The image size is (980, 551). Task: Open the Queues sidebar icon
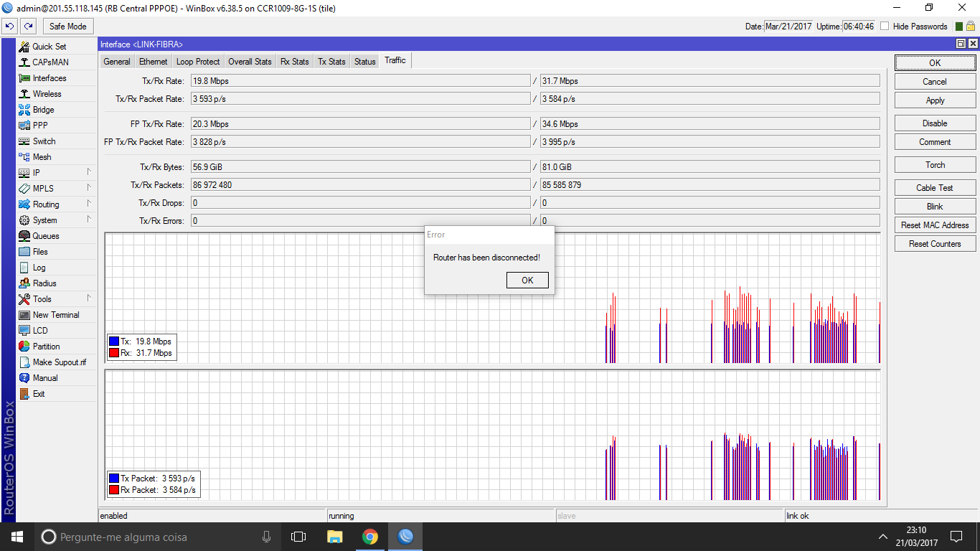coord(24,236)
